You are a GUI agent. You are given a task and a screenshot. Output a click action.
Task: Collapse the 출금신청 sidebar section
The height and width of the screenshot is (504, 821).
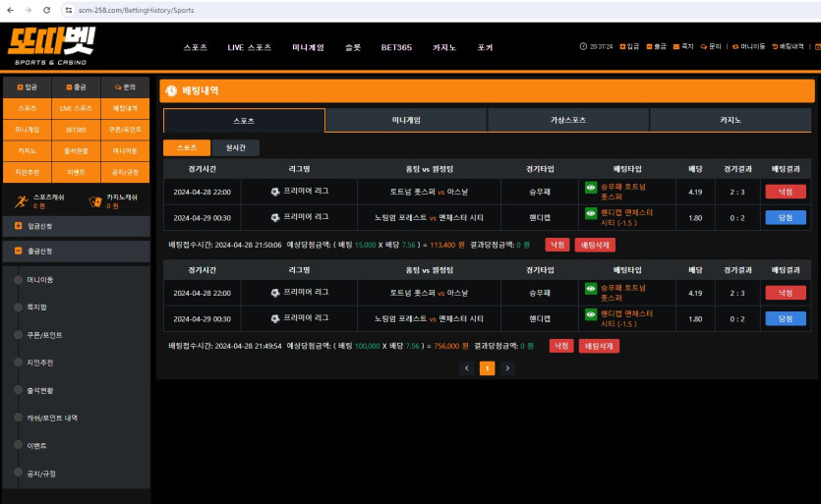pyautogui.click(x=20, y=251)
